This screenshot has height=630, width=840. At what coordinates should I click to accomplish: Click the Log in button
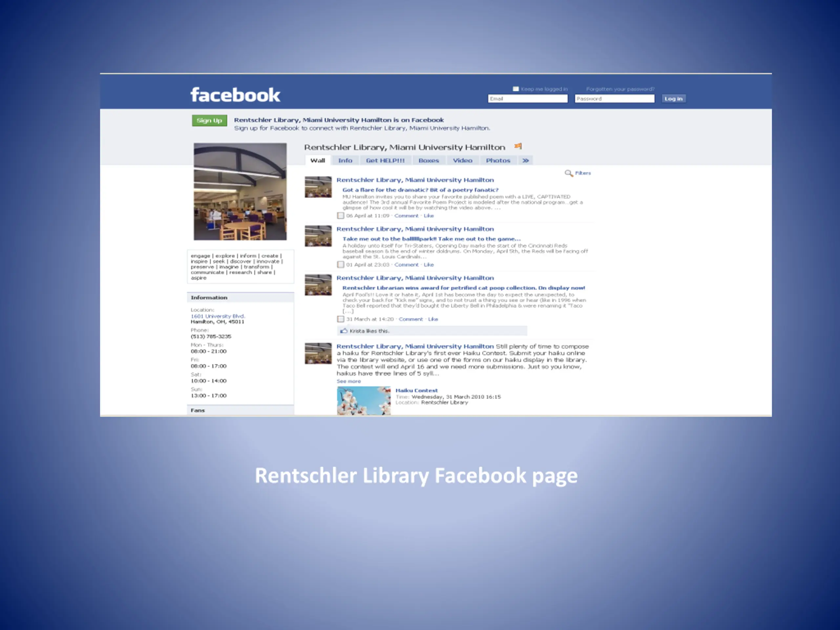click(673, 99)
